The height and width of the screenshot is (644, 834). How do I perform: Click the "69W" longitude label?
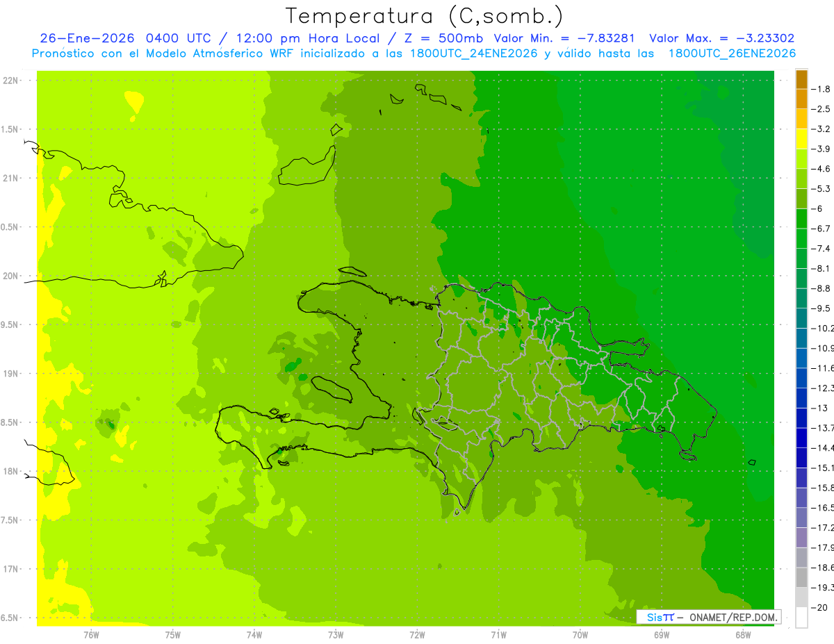[662, 634]
